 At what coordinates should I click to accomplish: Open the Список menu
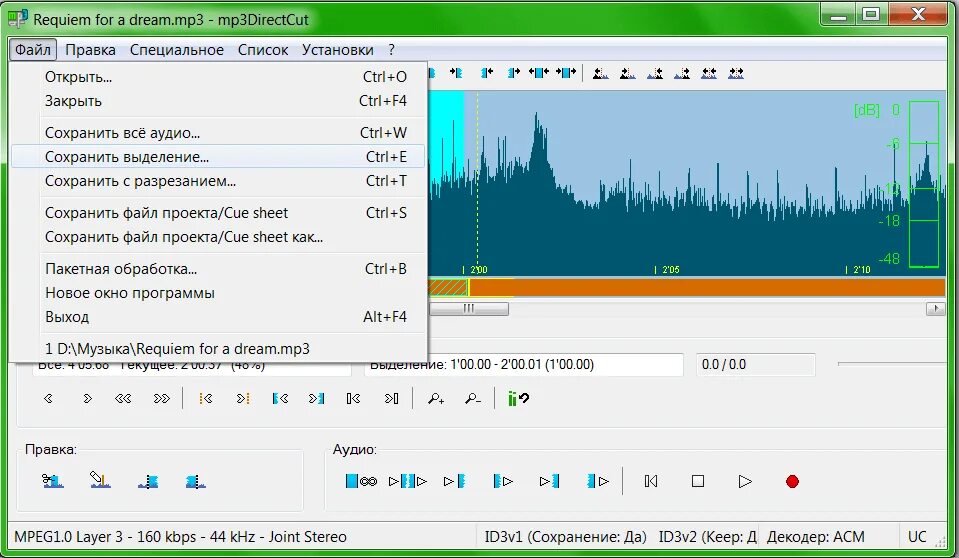[x=262, y=50]
